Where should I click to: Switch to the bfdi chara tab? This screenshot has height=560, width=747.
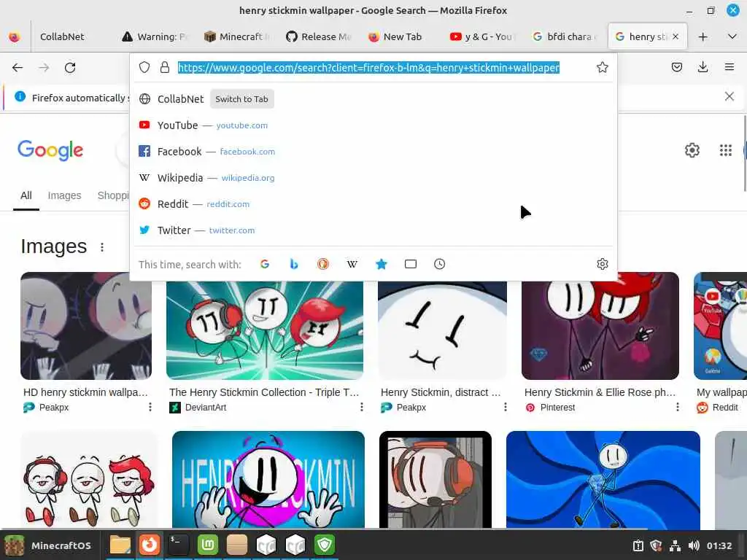click(565, 36)
